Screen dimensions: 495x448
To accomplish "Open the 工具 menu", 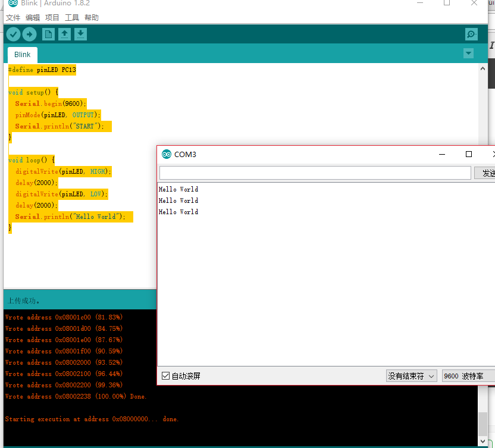I will click(x=72, y=17).
